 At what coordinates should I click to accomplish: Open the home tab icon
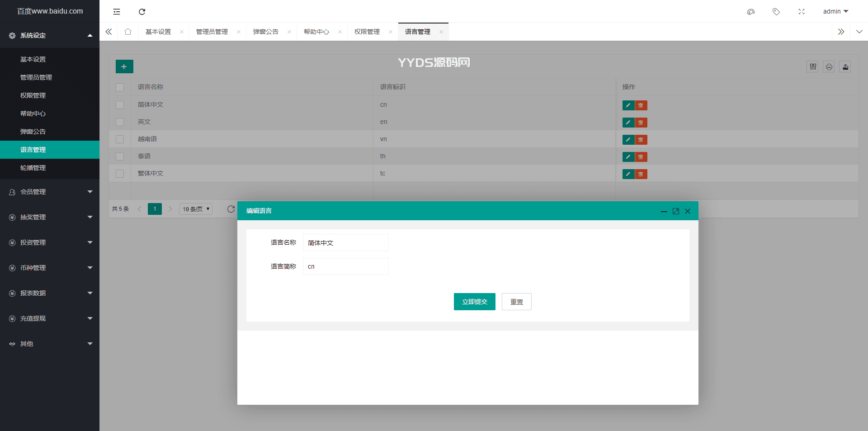pyautogui.click(x=128, y=32)
